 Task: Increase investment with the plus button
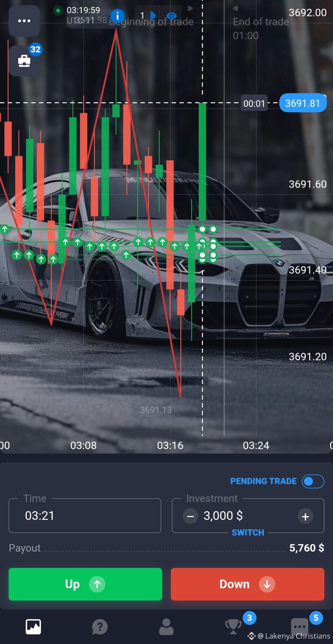point(306,516)
